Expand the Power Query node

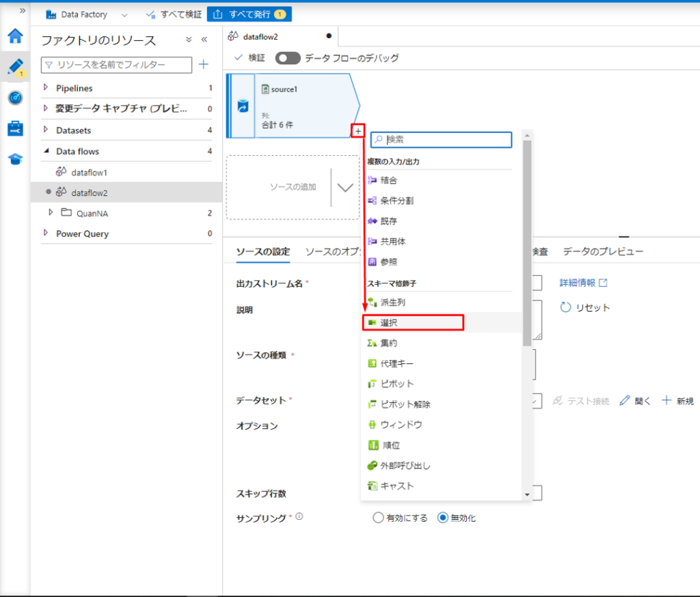click(x=46, y=234)
